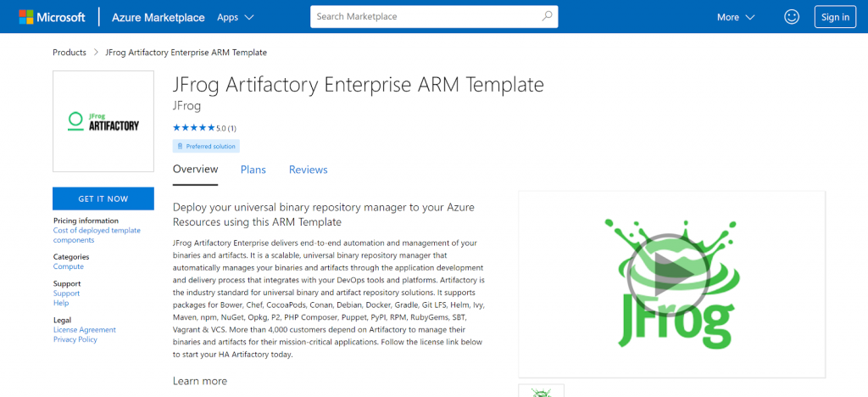
Task: Focus the Search Marketplace field
Action: pos(424,16)
